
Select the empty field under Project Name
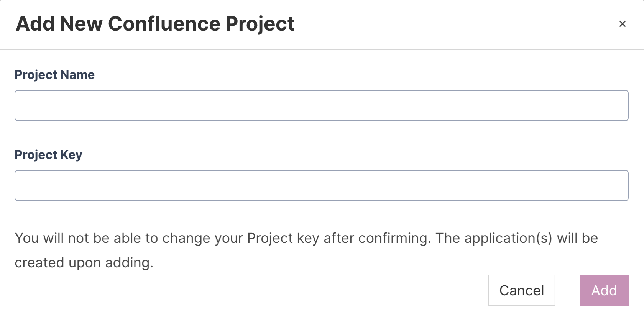click(x=321, y=106)
